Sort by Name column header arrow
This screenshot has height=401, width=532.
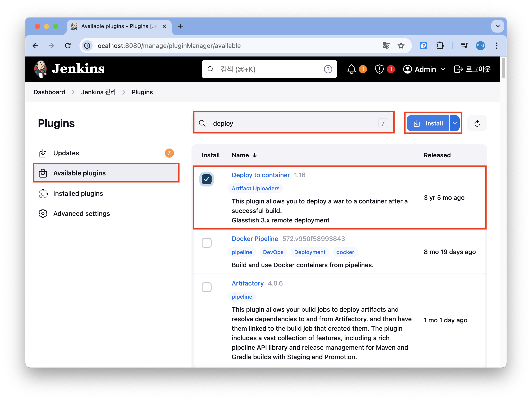point(254,155)
